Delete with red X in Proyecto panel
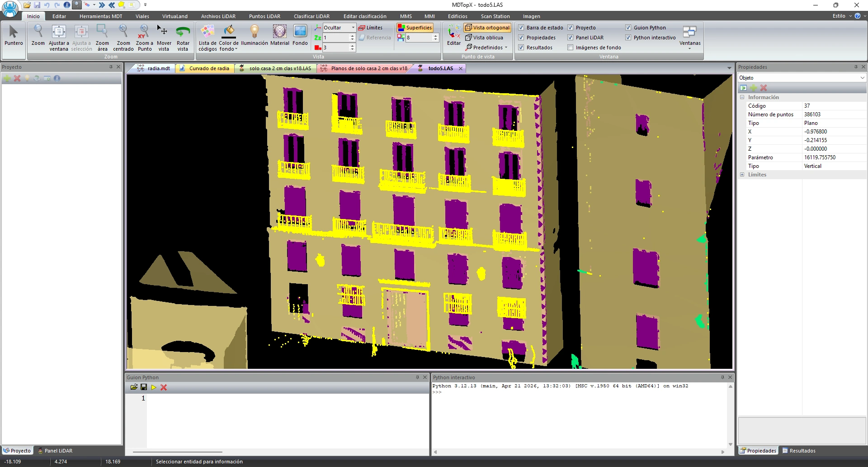This screenshot has height=467, width=868. [17, 78]
